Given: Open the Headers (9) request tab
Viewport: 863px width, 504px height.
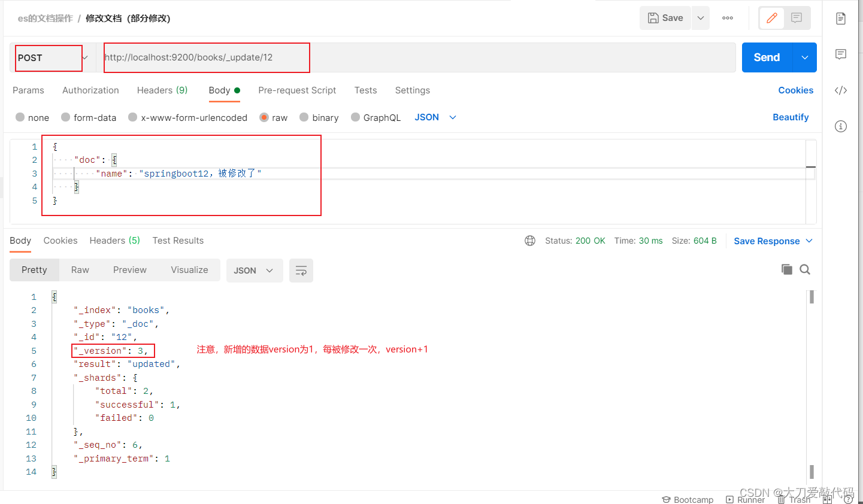Looking at the screenshot, I should [162, 90].
